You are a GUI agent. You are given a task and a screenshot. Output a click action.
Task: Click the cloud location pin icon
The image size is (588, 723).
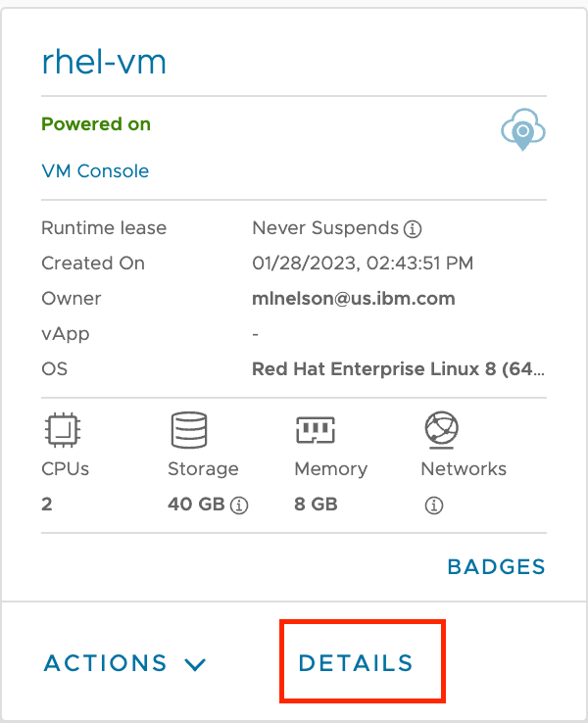[x=522, y=130]
